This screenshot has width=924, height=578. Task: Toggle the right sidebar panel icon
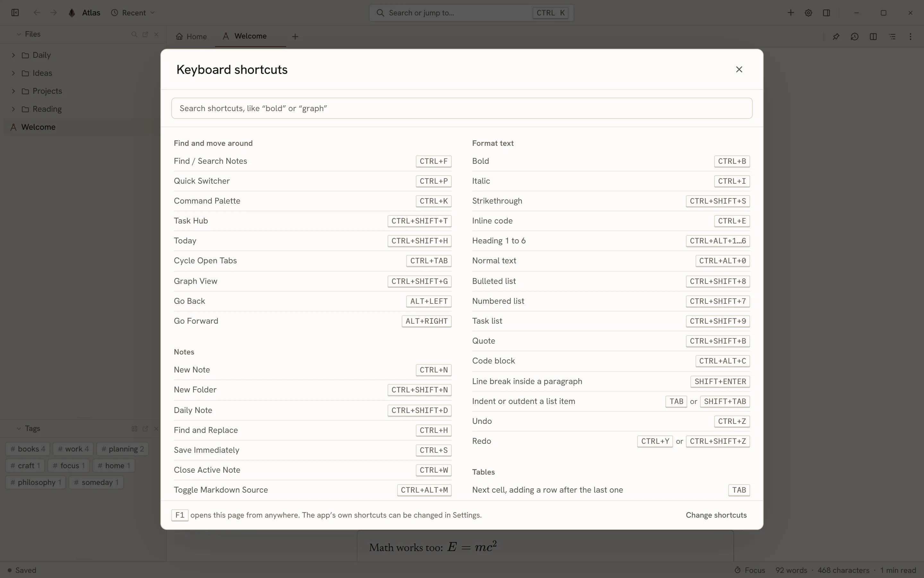[x=826, y=13]
